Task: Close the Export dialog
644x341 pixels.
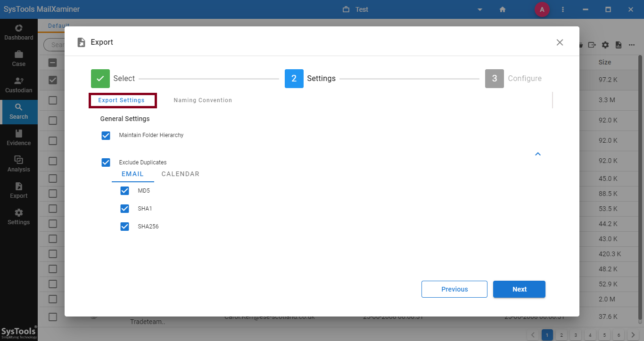Action: 560,42
